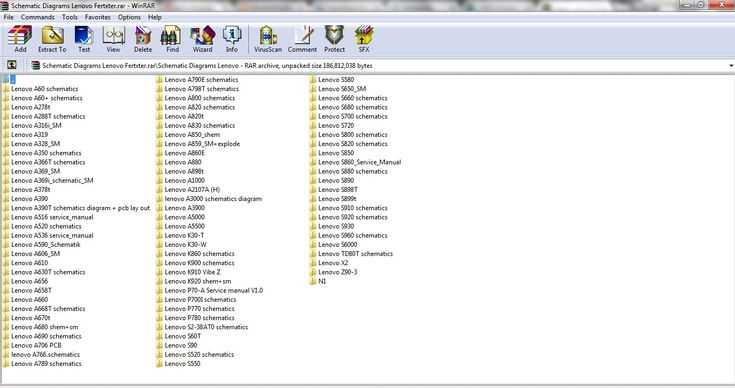Screen dimensions: 735x388
Task: Select 'Lenovo A859_SM+explode' folder
Action: coord(198,144)
